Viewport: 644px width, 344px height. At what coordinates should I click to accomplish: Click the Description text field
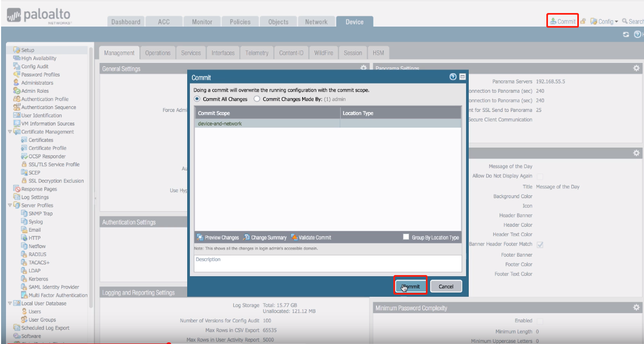click(x=328, y=263)
